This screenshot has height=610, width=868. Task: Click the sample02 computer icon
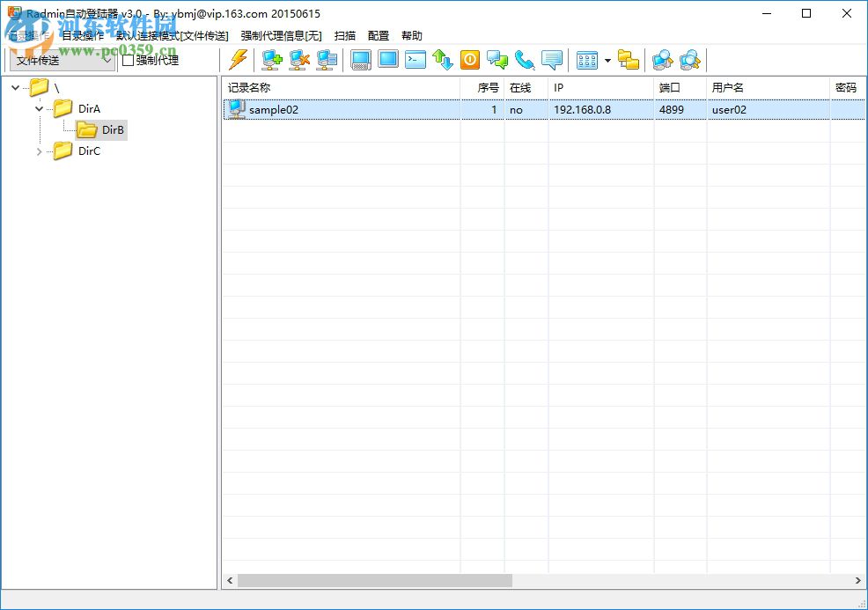[237, 109]
